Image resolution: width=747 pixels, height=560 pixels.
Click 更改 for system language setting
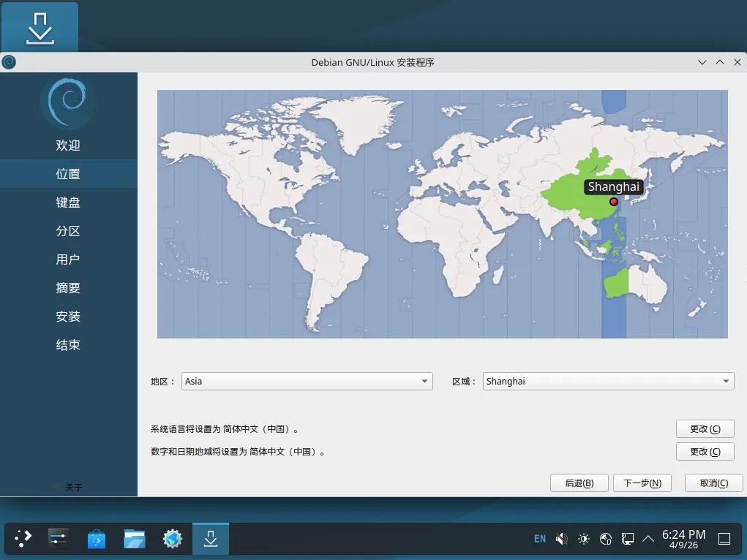coord(705,429)
